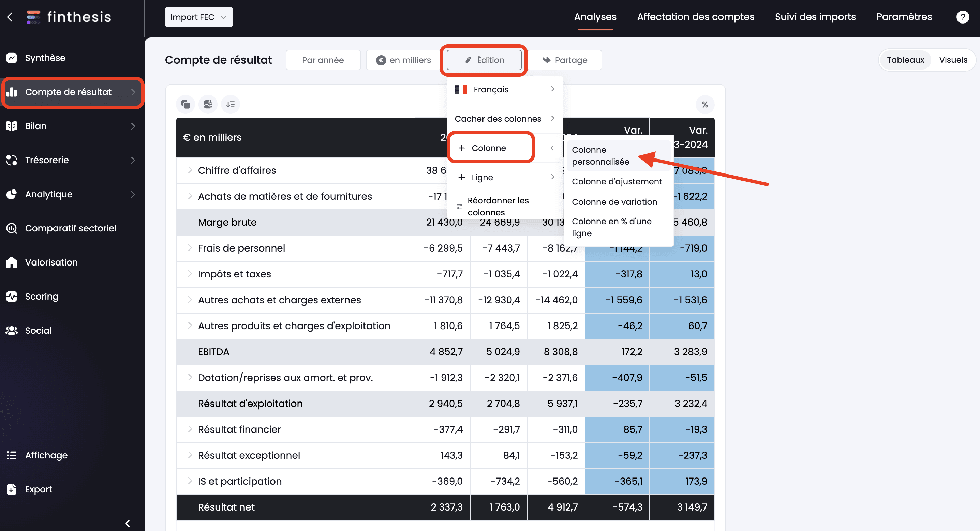Choose Colonne de variation option
Image resolution: width=980 pixels, height=531 pixels.
(x=614, y=202)
